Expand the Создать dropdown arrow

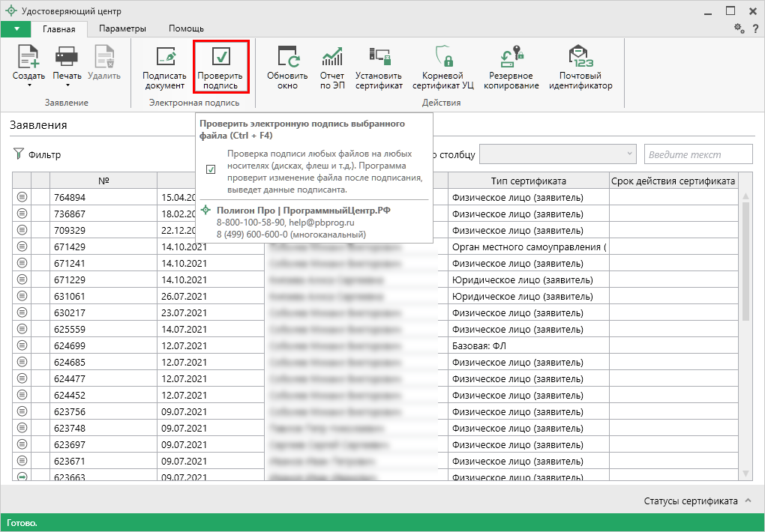(x=29, y=85)
